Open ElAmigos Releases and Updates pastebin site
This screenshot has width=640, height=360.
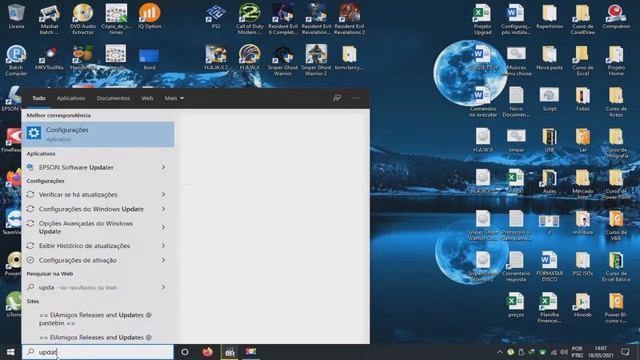click(95, 319)
